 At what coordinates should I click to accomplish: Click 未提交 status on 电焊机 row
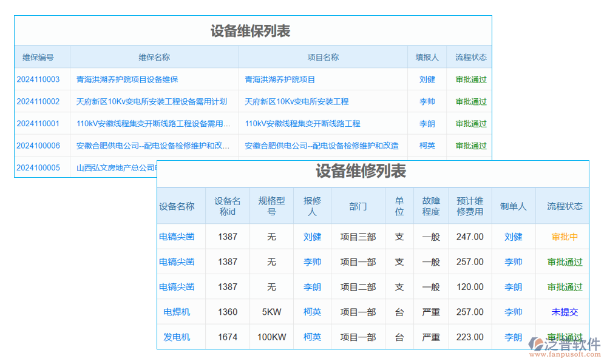(x=564, y=312)
